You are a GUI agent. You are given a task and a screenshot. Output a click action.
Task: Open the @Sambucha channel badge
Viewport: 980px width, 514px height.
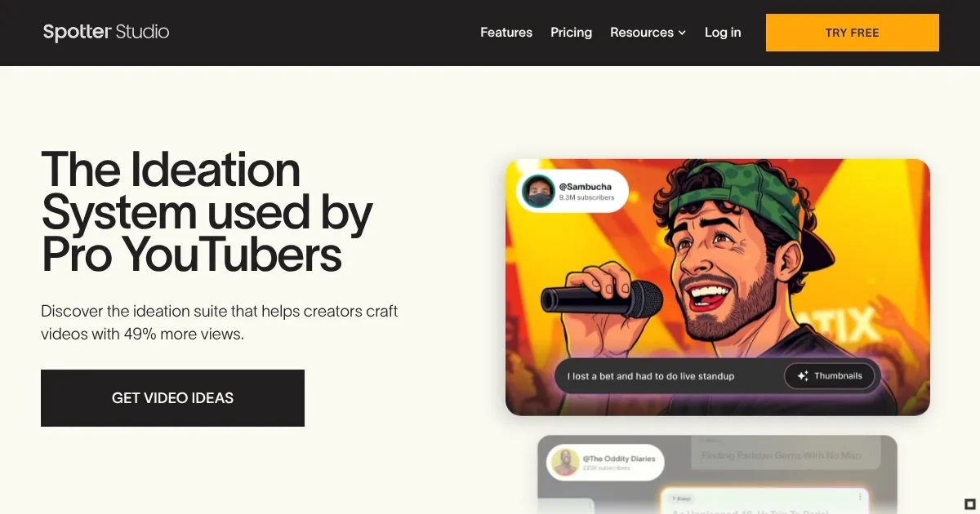[x=572, y=192]
